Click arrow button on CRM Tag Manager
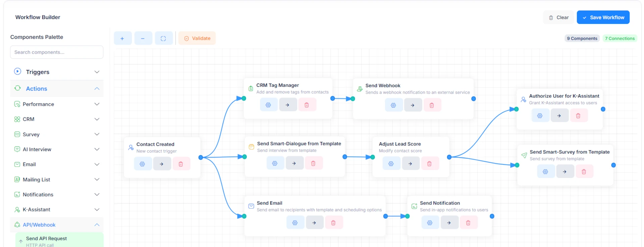The height and width of the screenshot is (247, 644). (288, 105)
